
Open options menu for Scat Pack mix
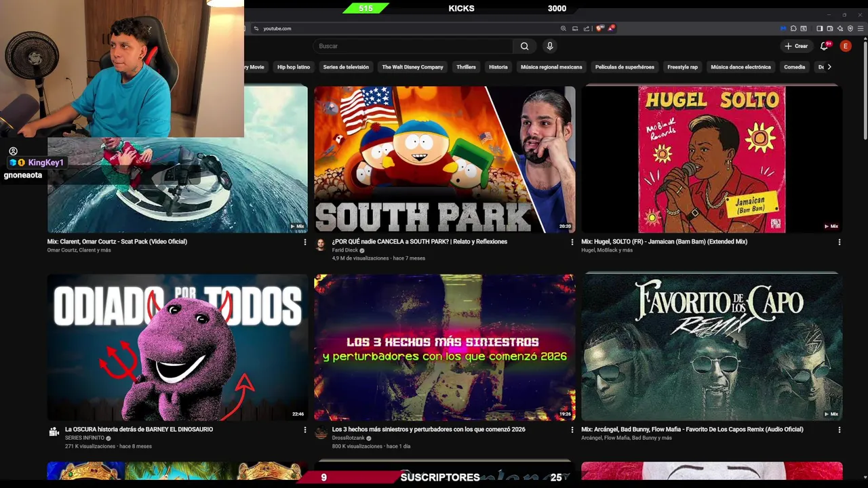click(304, 242)
